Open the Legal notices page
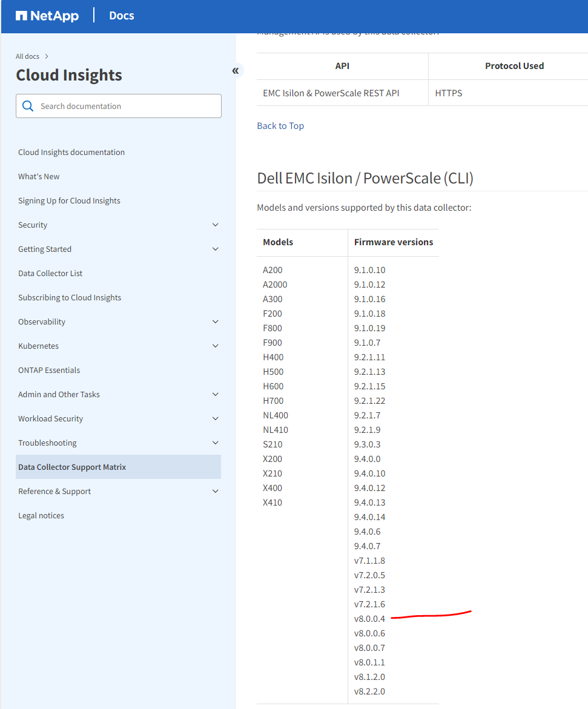This screenshot has height=709, width=588. 41,515
